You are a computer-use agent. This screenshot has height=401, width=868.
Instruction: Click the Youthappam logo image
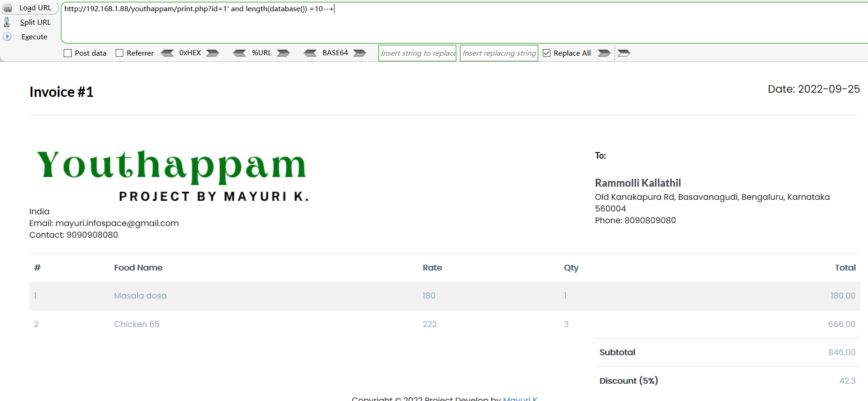(x=172, y=175)
